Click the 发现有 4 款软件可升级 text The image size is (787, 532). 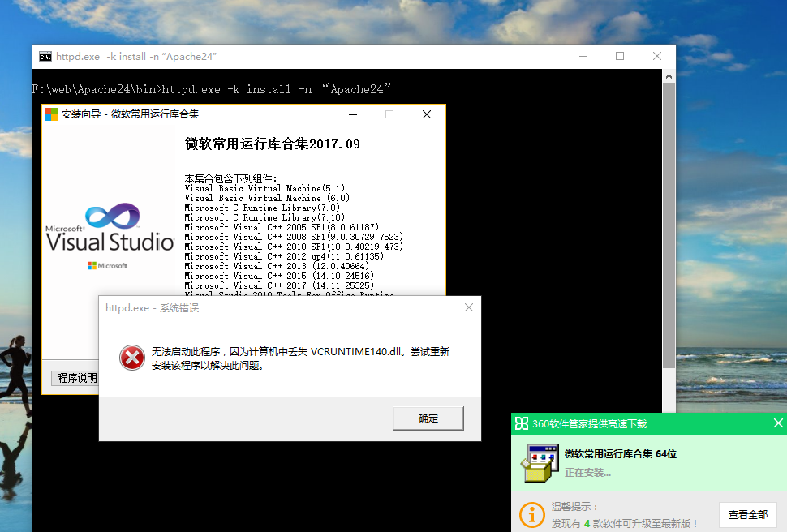click(x=625, y=523)
